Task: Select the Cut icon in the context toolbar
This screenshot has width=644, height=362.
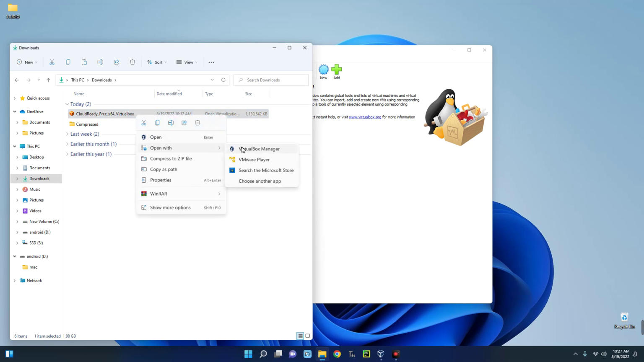Action: tap(144, 122)
